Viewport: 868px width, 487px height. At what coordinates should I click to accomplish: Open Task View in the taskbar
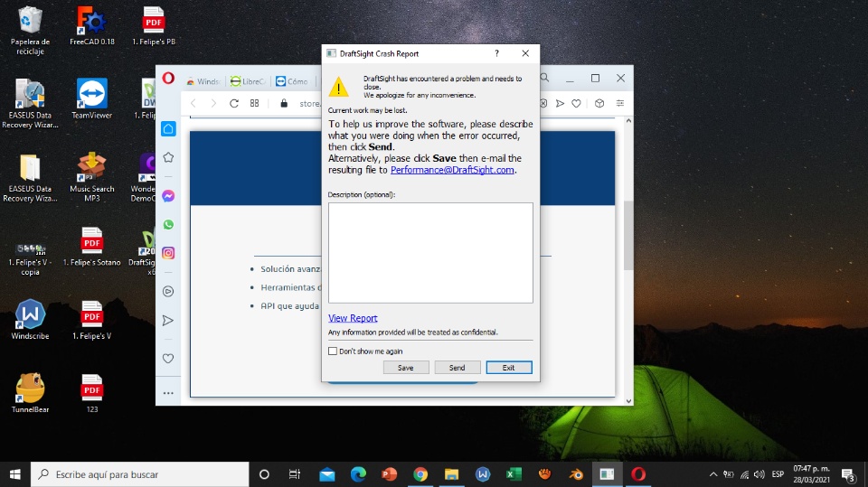click(295, 474)
